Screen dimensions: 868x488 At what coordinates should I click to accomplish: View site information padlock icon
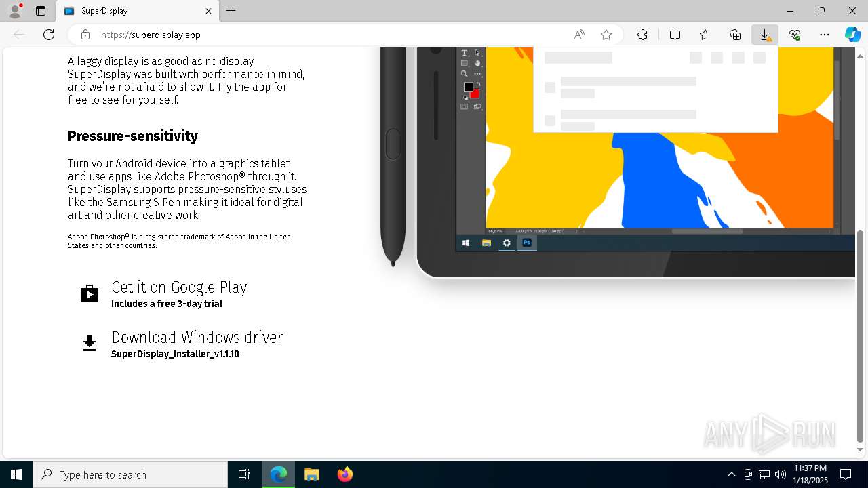[85, 35]
